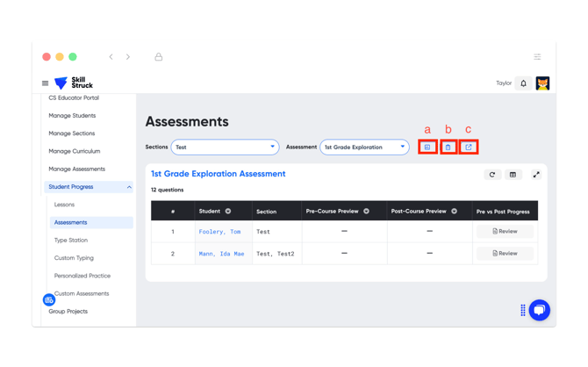Screen dimensions: 588x367
Task: Click the trash icon labeled b
Action: (448, 148)
